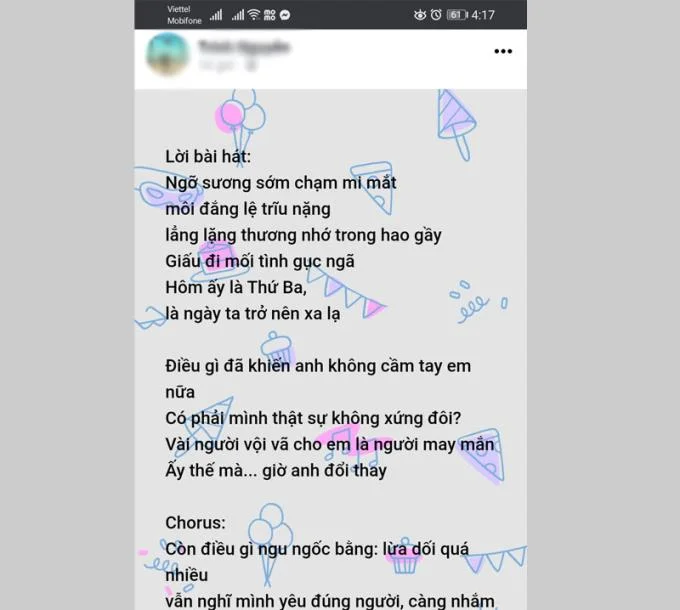
Task: Click the line ending "không xứng đôi?"
Action: tap(313, 418)
